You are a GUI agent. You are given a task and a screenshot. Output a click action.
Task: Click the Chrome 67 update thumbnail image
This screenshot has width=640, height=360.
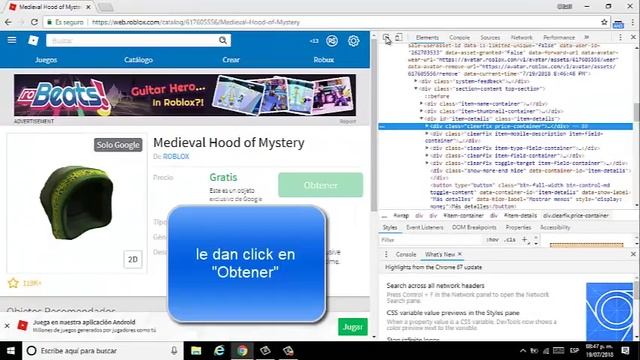(x=609, y=312)
